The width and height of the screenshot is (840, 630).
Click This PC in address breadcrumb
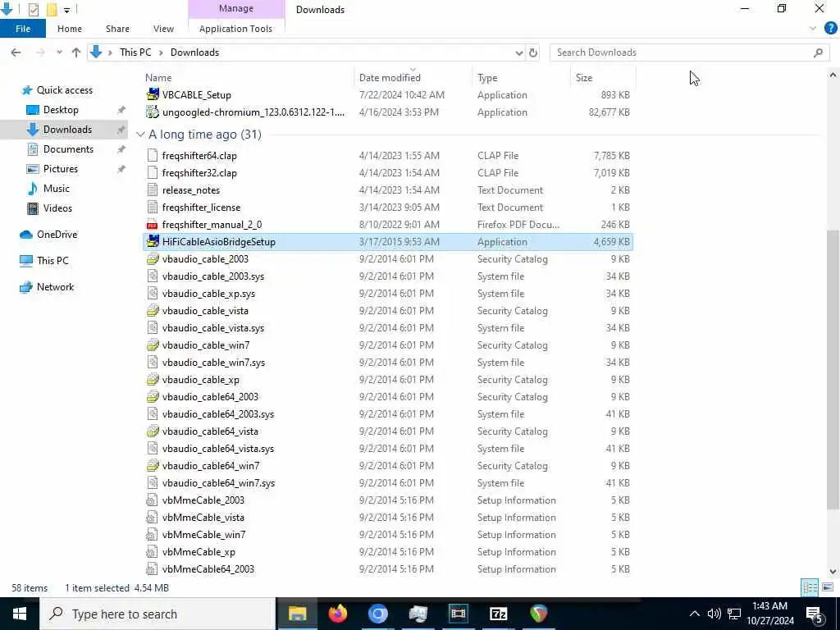135,52
